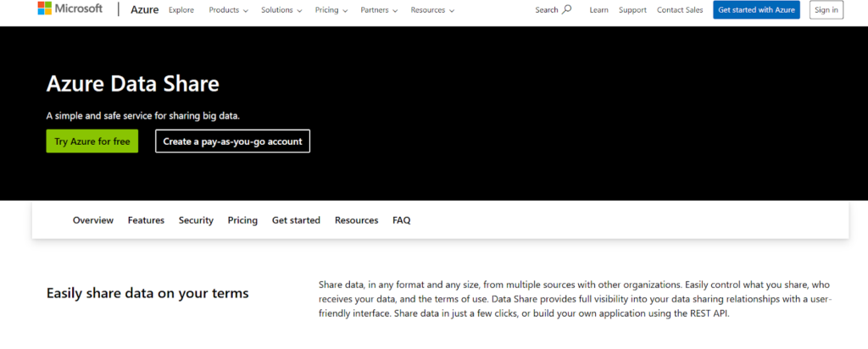The width and height of the screenshot is (868, 349).
Task: Click Create a pay-as-you-go account button
Action: (232, 141)
